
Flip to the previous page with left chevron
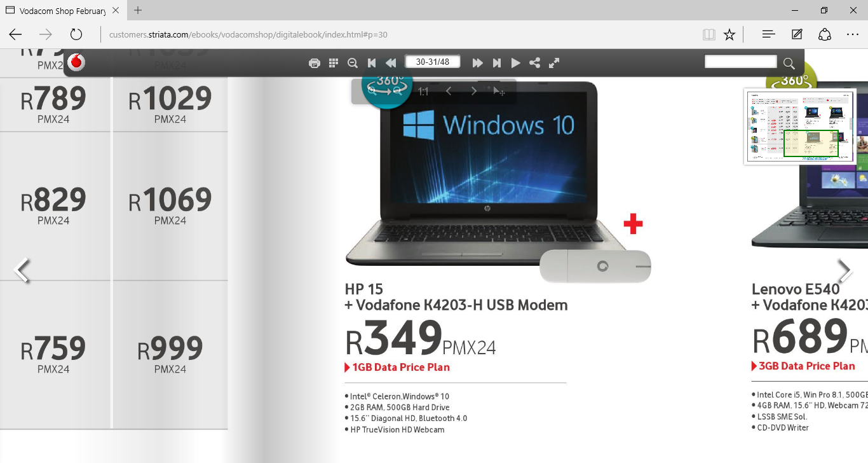(22, 270)
